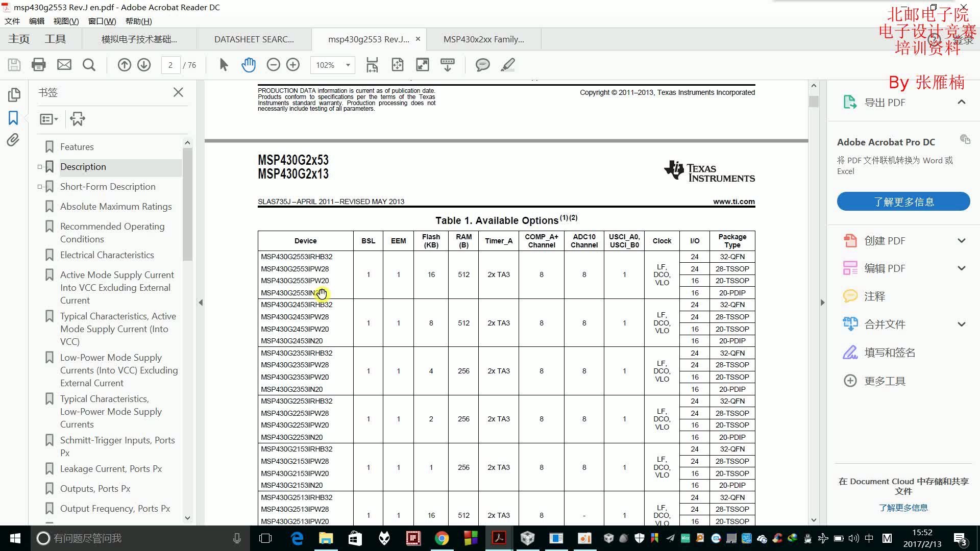Image resolution: width=980 pixels, height=551 pixels.
Task: Open Comment tool (注释)
Action: 864,296
